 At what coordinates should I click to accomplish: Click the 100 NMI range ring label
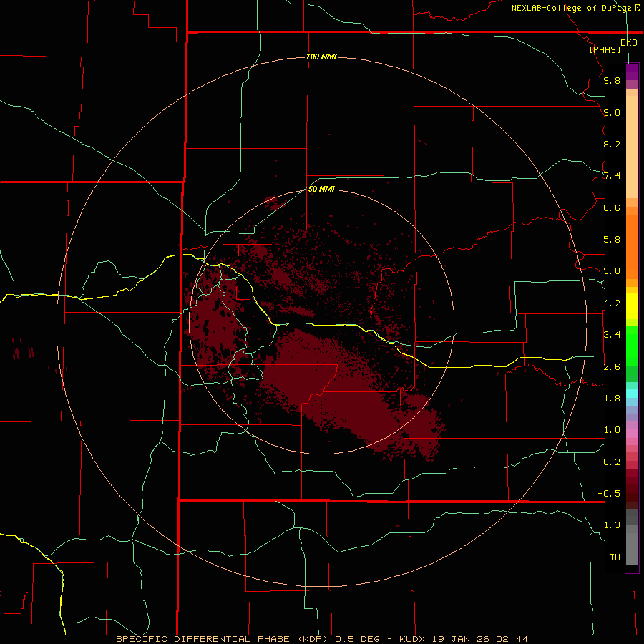point(321,57)
